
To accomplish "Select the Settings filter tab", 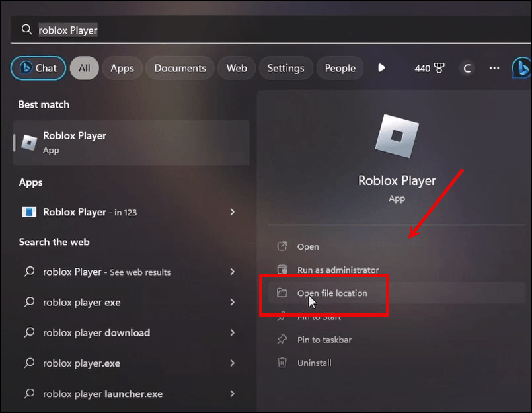I will [x=285, y=68].
